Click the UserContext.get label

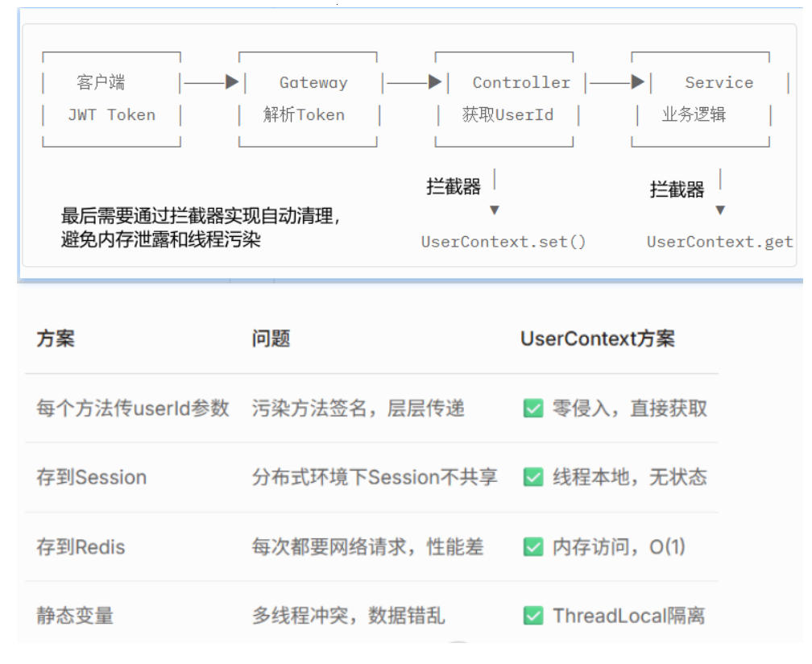720,241
